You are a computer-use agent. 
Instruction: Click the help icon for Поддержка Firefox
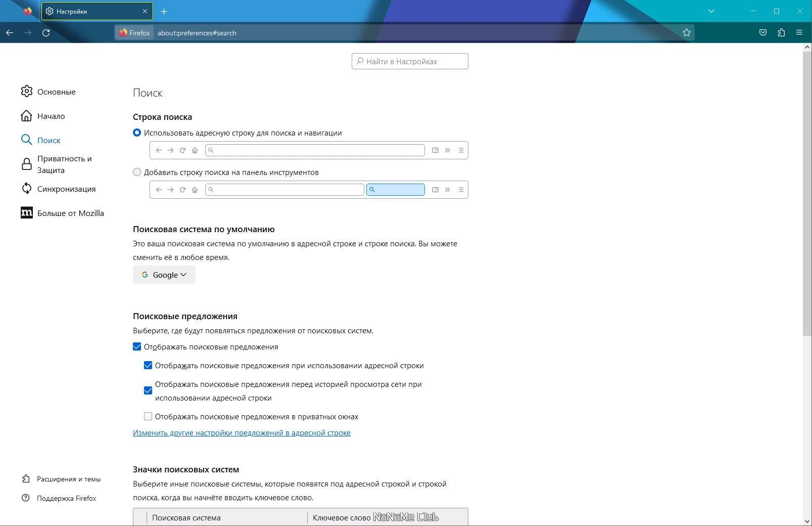(x=26, y=498)
